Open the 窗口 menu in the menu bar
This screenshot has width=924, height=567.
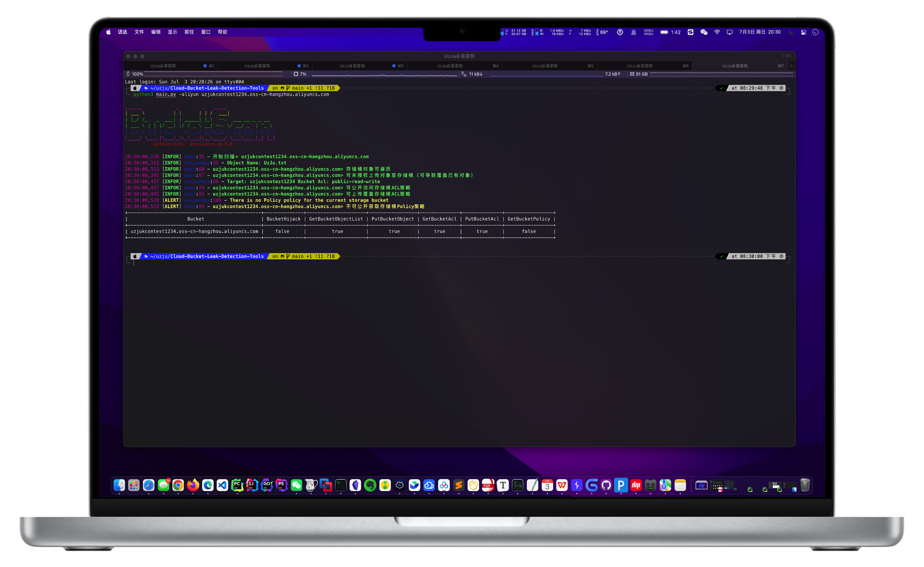pos(206,32)
